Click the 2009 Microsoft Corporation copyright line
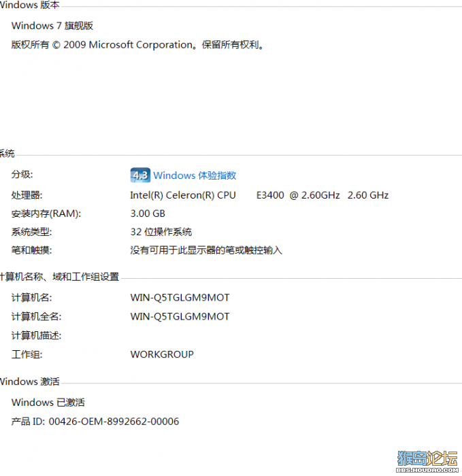Viewport: 462px width, 476px height. [x=138, y=45]
